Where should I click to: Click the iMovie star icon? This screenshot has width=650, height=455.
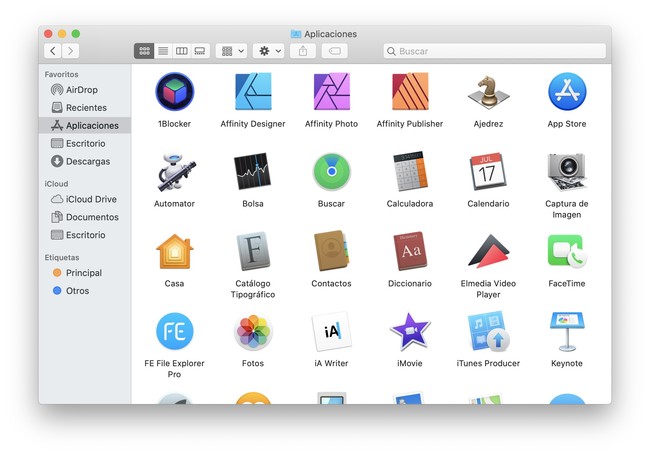[410, 332]
